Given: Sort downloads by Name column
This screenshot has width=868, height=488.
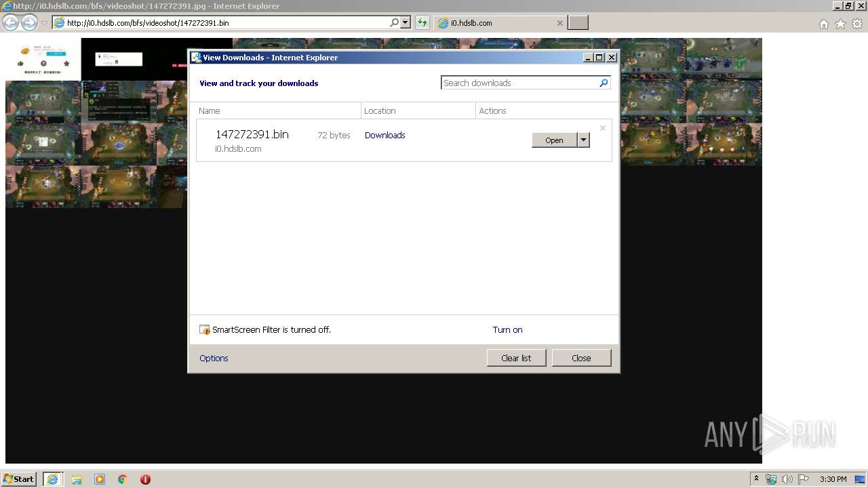Looking at the screenshot, I should click(x=278, y=110).
